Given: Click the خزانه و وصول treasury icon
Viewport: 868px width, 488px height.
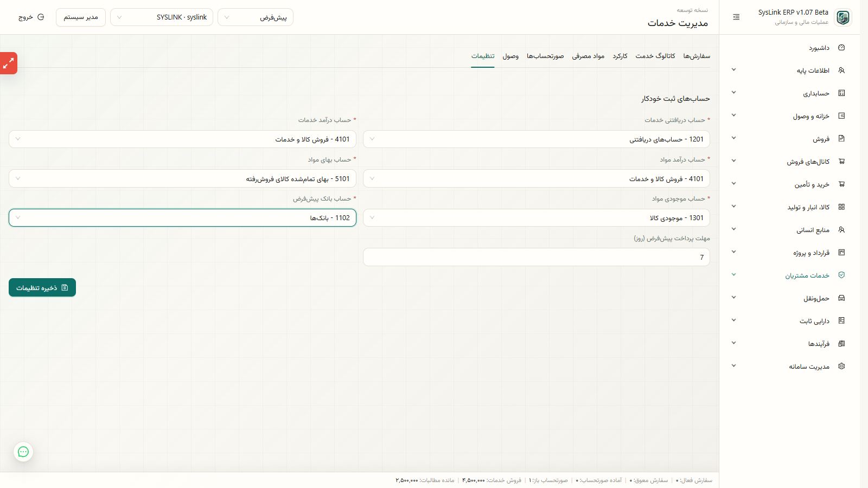Looking at the screenshot, I should (841, 116).
